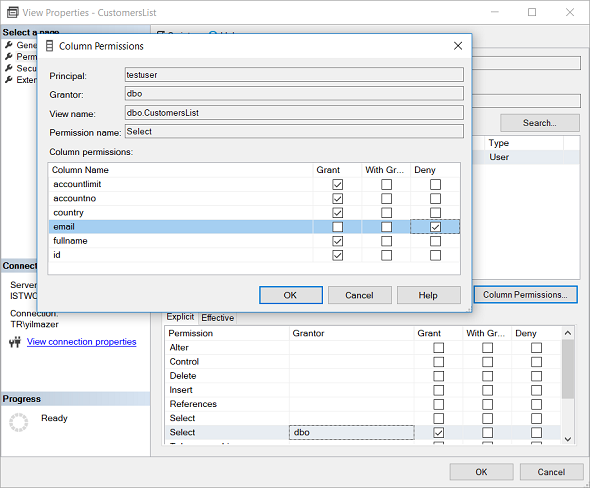Click the Search... button
Image resolution: width=590 pixels, height=488 pixels.
(x=540, y=123)
